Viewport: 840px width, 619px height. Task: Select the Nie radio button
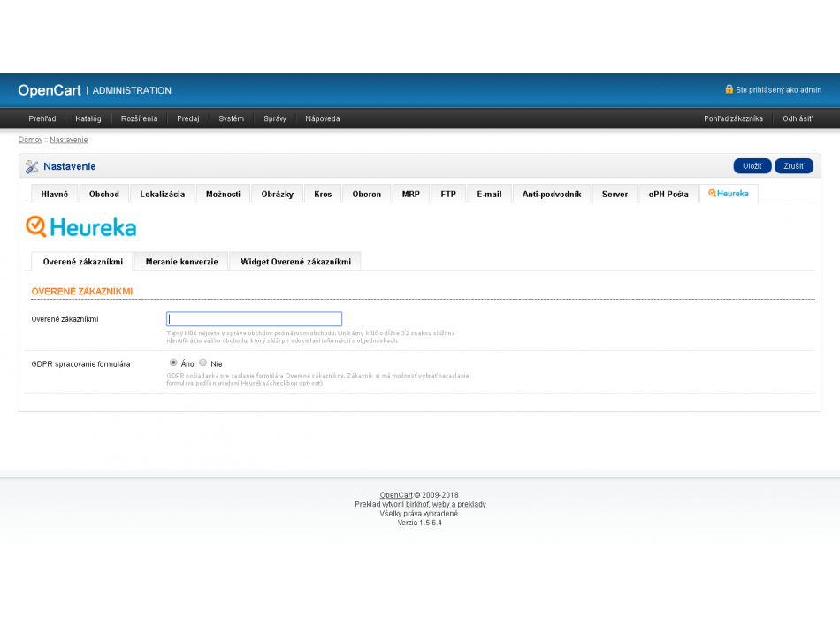[x=203, y=363]
